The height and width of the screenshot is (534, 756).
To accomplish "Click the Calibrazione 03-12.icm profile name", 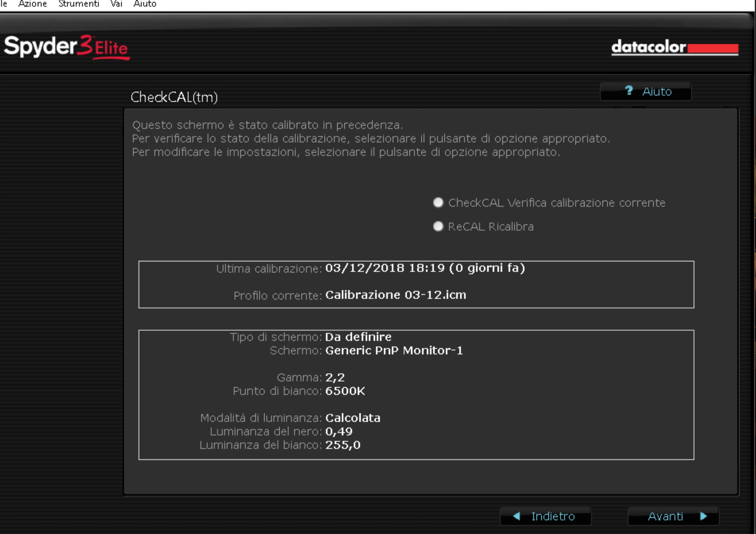I will point(395,295).
